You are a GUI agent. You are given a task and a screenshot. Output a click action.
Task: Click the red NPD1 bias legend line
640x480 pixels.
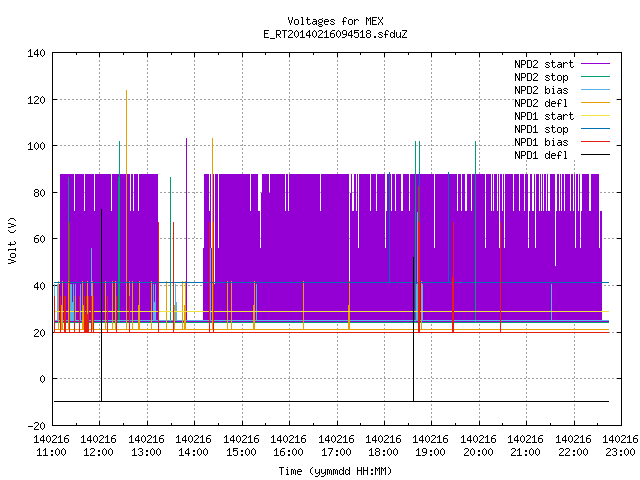[x=596, y=142]
